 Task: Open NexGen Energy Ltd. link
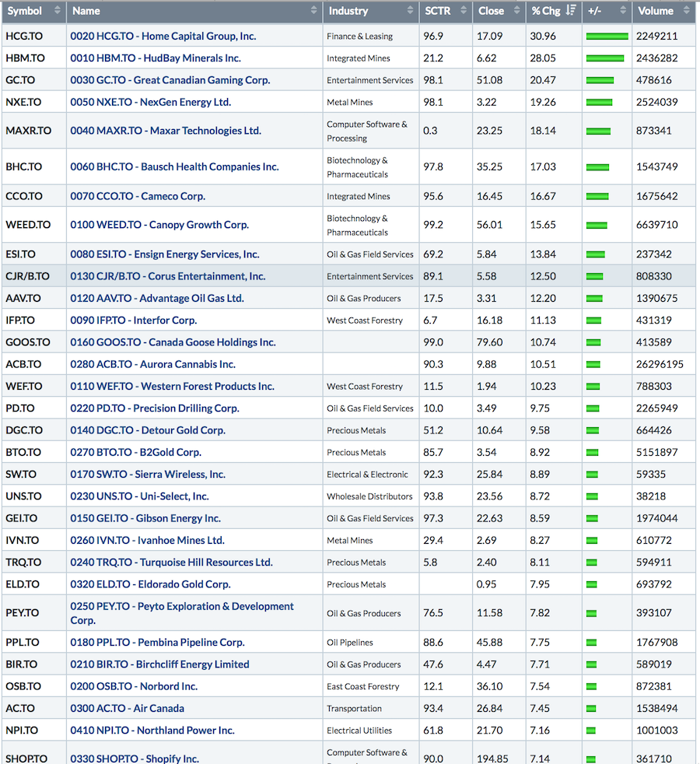[x=151, y=102]
